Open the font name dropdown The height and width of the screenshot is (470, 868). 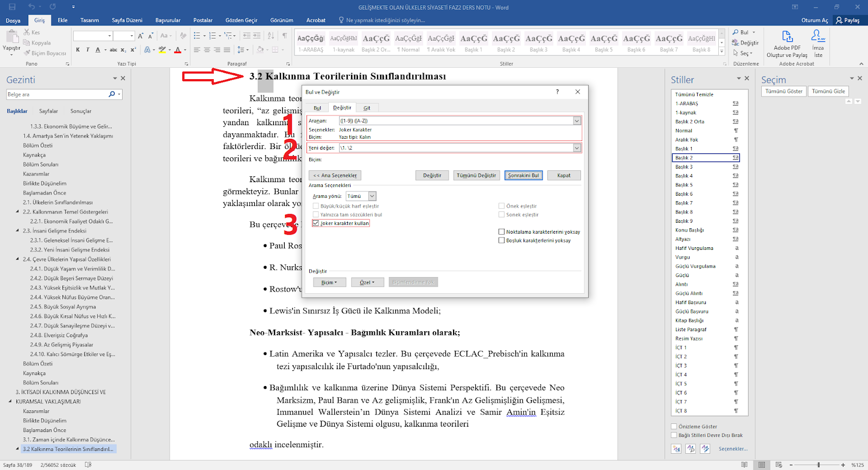coord(110,36)
